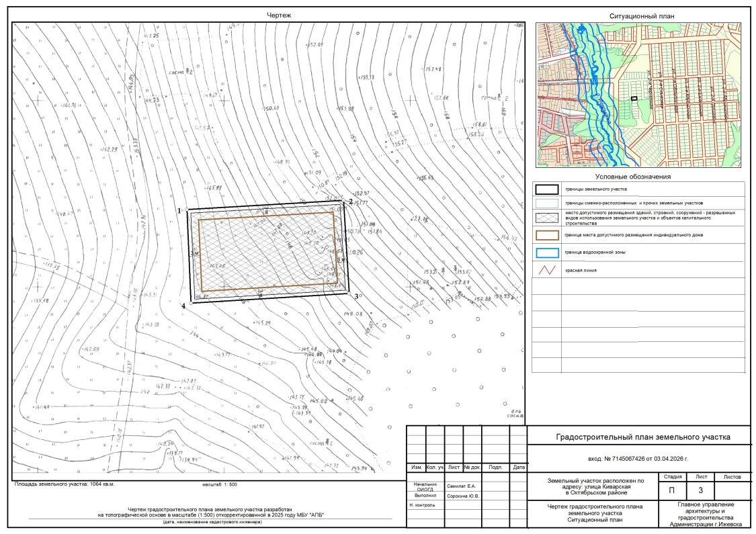The height and width of the screenshot is (534, 756).
Task: Click "Градостроительный план земельного участка" title block heading
Action: pyautogui.click(x=642, y=437)
